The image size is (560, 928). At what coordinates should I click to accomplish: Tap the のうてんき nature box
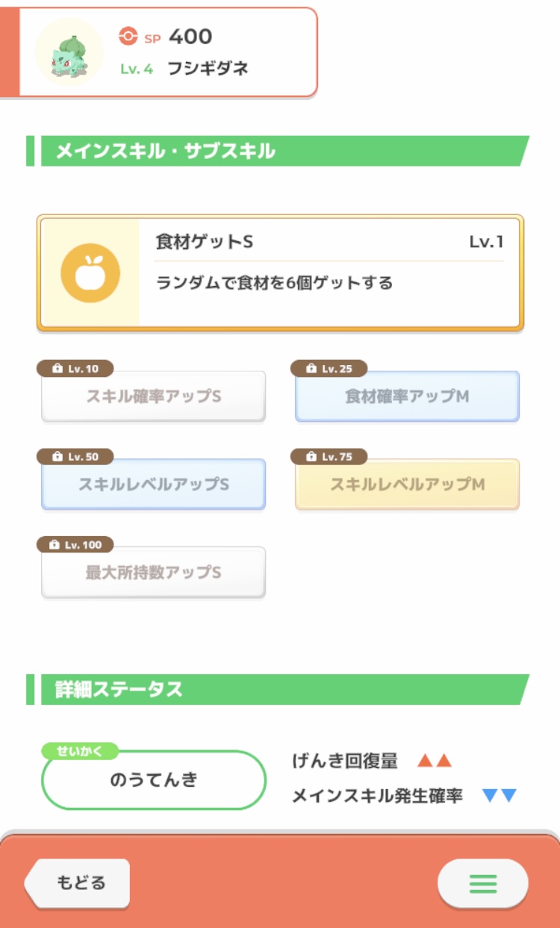coord(154,780)
